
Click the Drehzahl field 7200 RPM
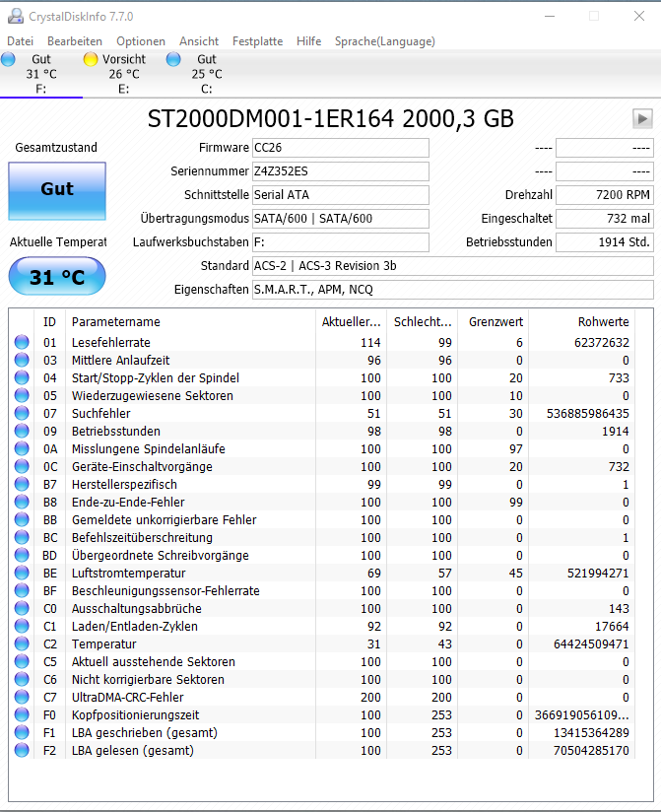(605, 195)
